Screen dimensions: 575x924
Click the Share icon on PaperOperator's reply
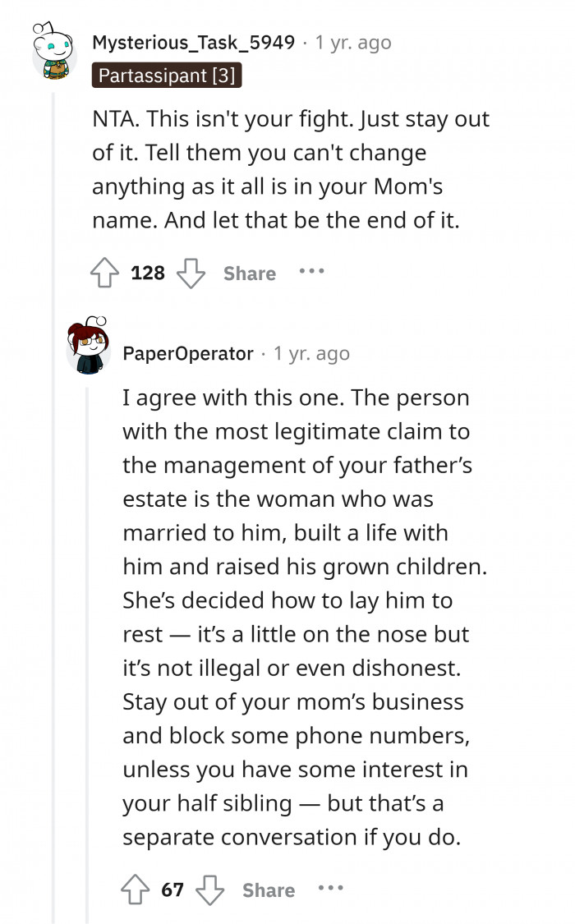pyautogui.click(x=269, y=890)
